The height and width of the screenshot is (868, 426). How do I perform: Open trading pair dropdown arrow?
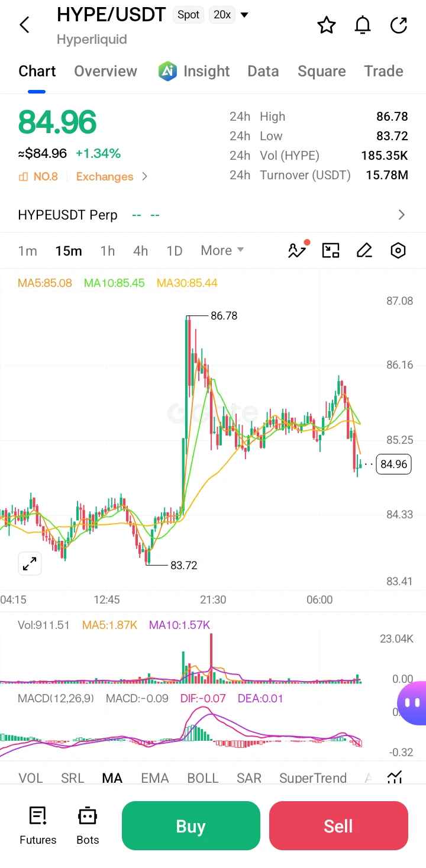(x=244, y=15)
